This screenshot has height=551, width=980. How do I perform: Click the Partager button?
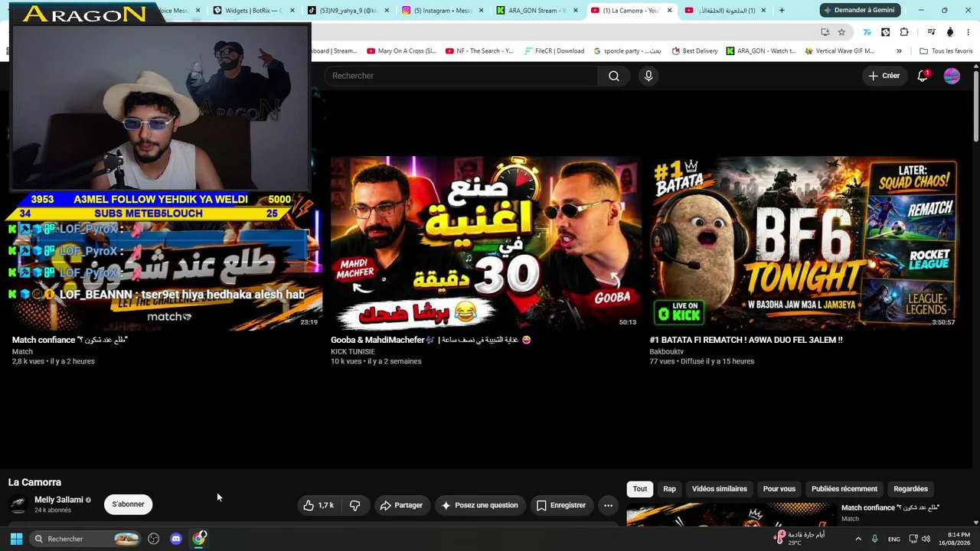click(401, 505)
